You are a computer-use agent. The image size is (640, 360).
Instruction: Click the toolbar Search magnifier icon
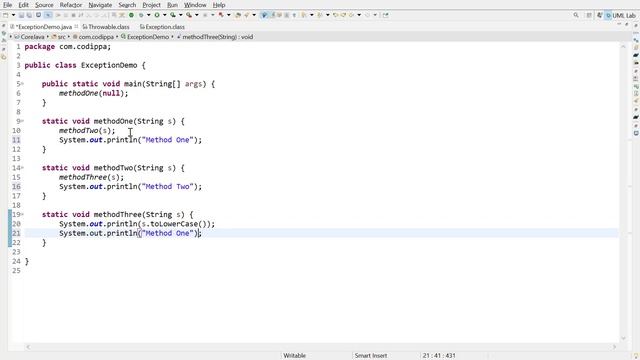(x=576, y=15)
